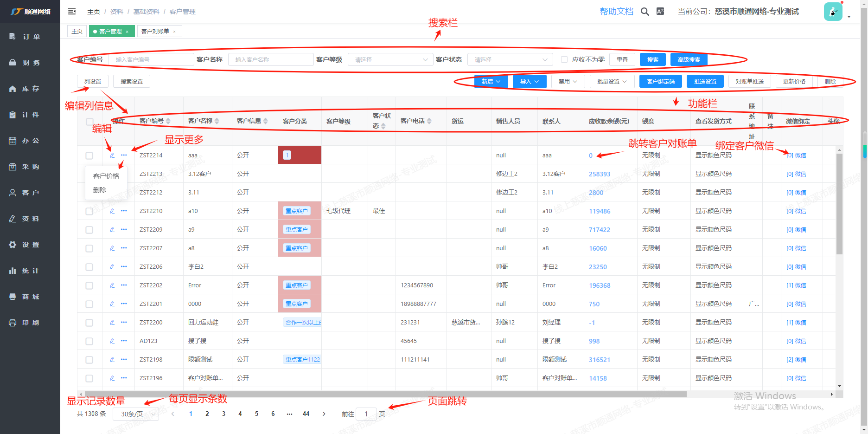Click the more dots icon for row ZST2210
The image size is (868, 434).
pos(124,211)
